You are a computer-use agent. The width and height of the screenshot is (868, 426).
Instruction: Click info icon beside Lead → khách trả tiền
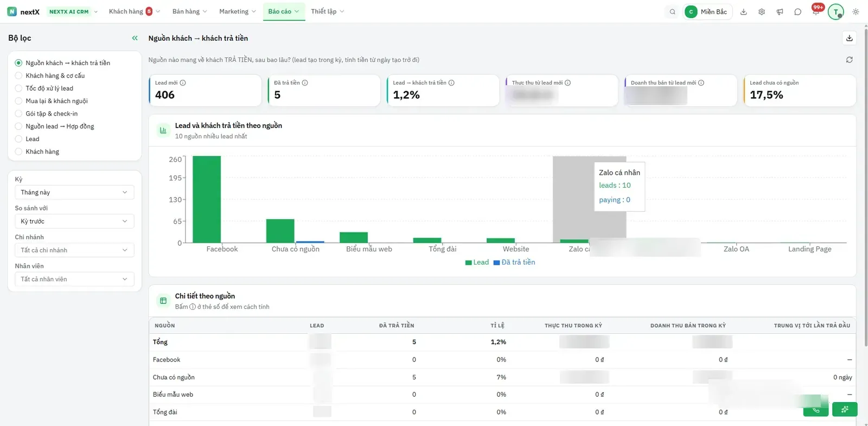(x=451, y=83)
